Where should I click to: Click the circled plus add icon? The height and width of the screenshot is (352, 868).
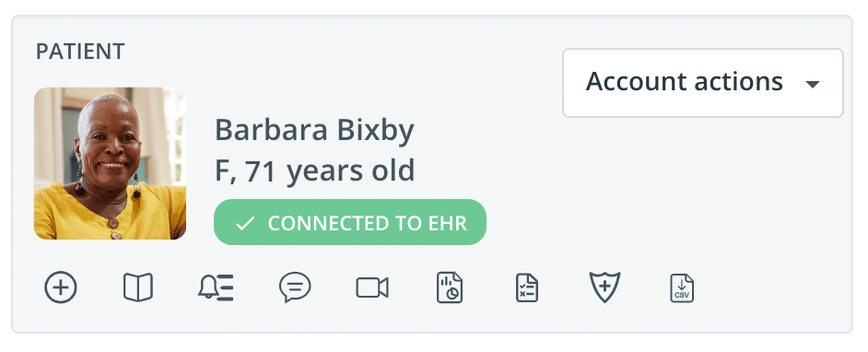pyautogui.click(x=61, y=287)
